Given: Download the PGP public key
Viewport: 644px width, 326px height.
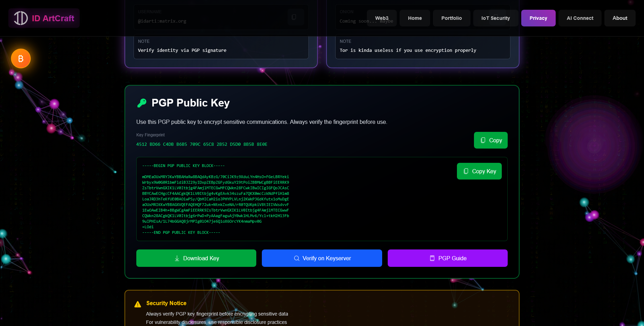Looking at the screenshot, I should coord(196,258).
